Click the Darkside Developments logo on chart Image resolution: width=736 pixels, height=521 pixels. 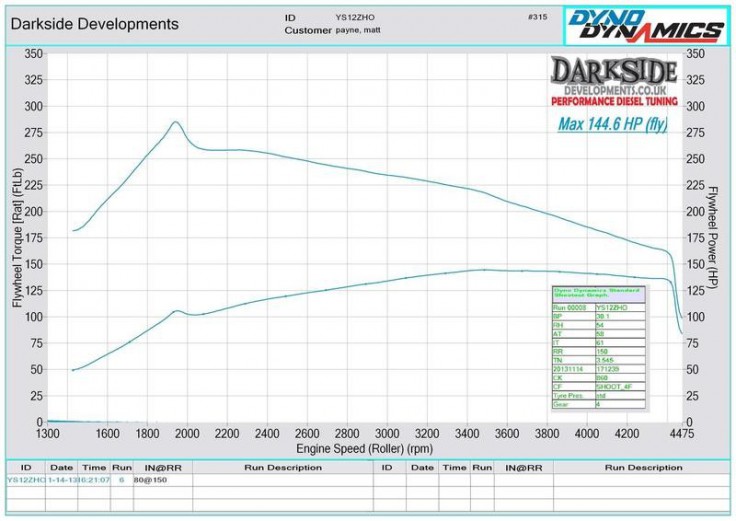coord(612,83)
